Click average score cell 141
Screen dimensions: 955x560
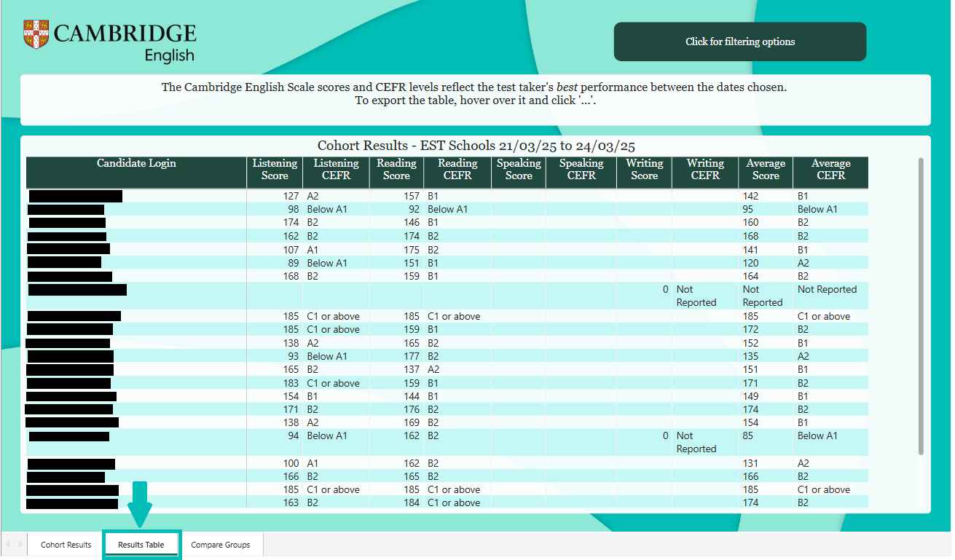point(750,249)
